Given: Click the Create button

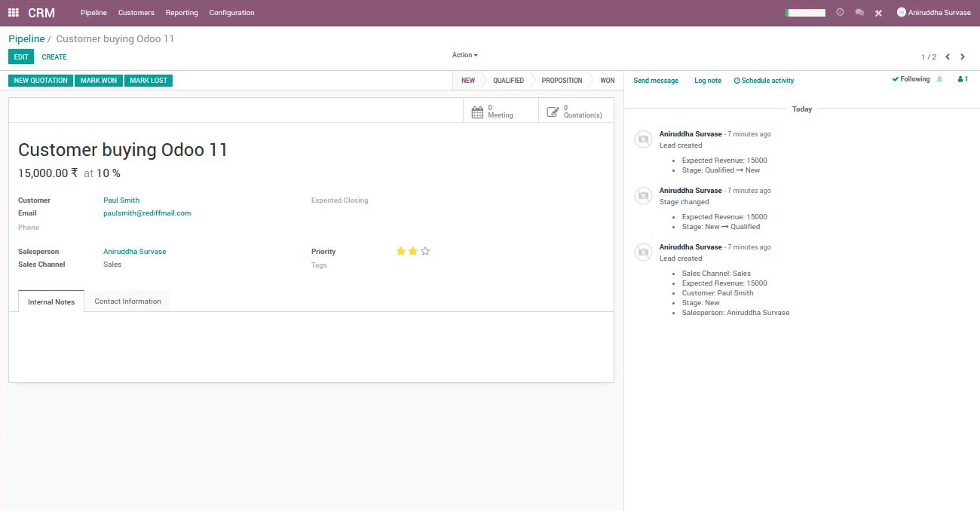Looking at the screenshot, I should point(54,57).
